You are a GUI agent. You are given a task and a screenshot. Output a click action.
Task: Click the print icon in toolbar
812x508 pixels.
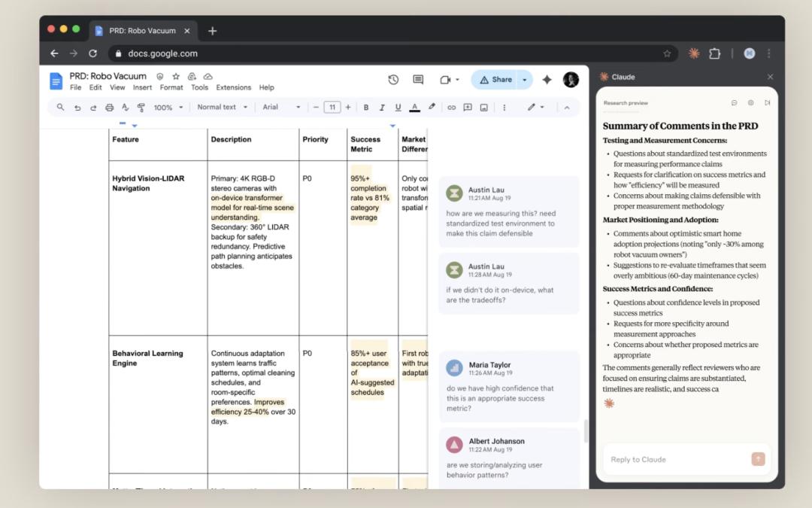click(110, 108)
